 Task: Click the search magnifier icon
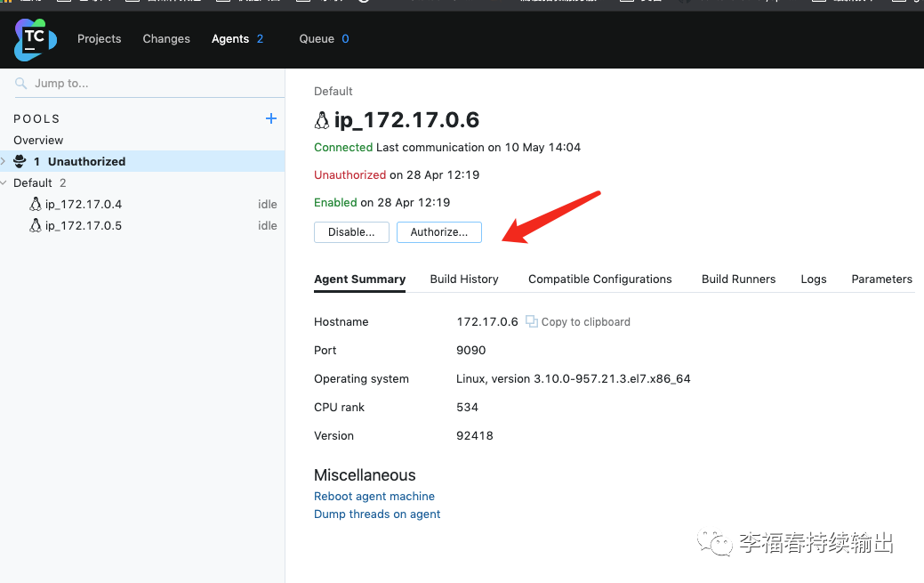pos(20,83)
